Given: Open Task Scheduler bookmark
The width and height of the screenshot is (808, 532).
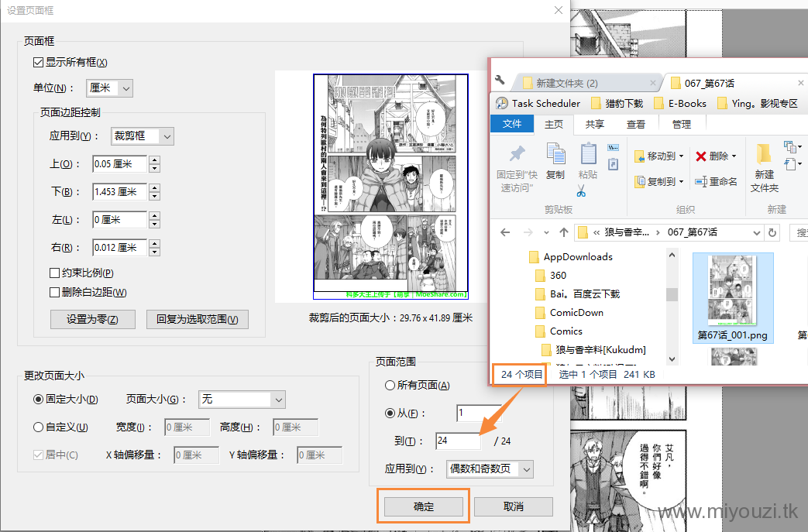Looking at the screenshot, I should (538, 103).
